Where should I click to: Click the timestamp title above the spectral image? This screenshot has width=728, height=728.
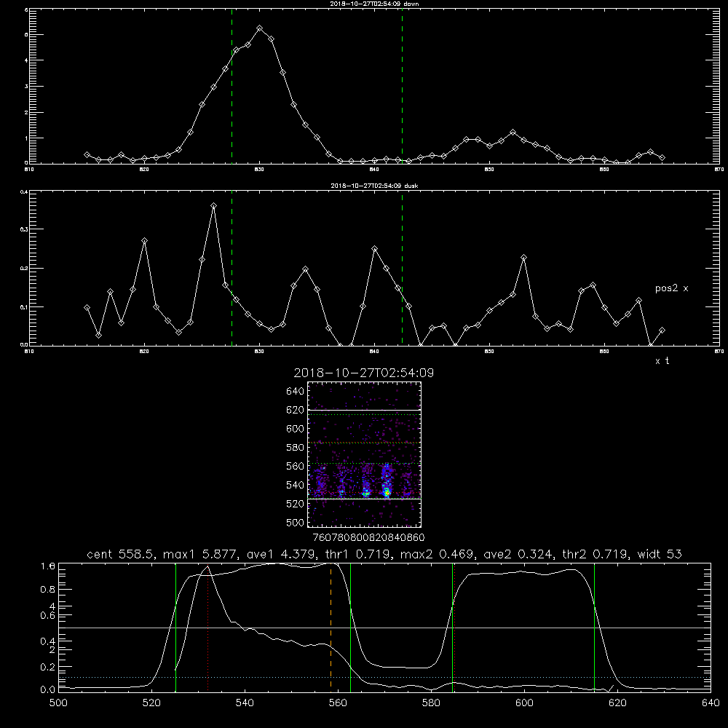[363, 373]
